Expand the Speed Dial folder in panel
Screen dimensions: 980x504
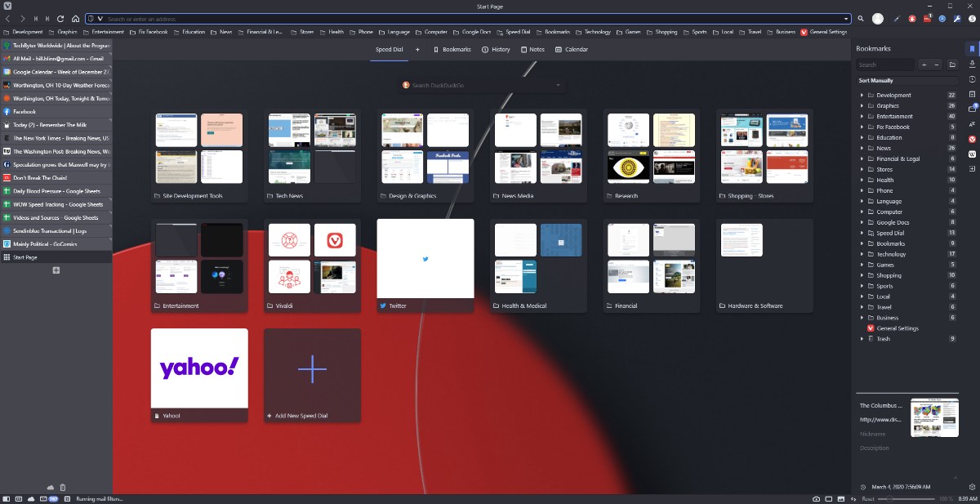[x=862, y=233]
